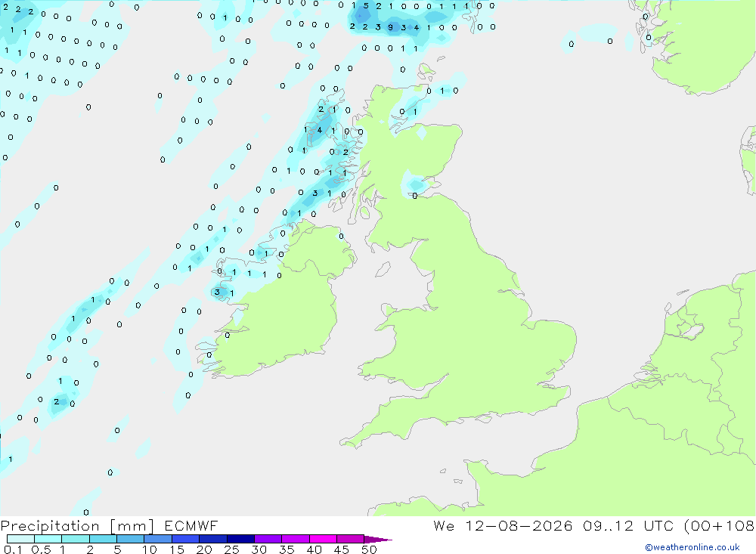Click the legend label '0.5'
This screenshot has width=756, height=554.
point(41,549)
